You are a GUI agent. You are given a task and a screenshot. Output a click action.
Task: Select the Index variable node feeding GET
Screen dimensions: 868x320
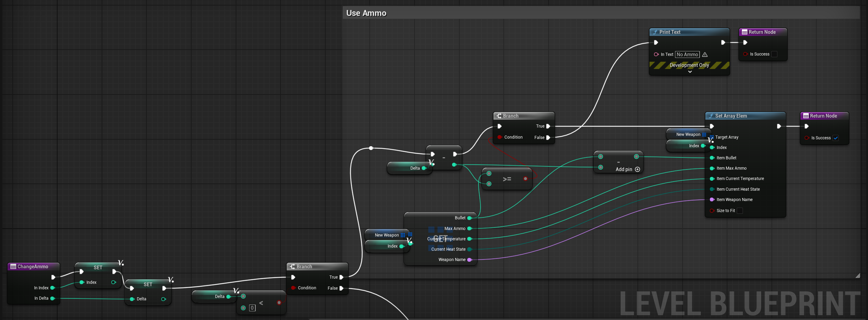coord(387,246)
